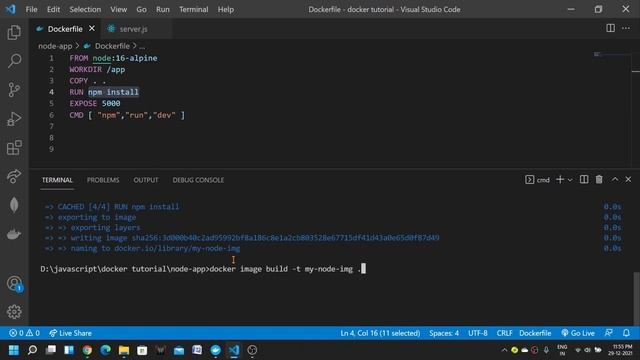Viewport: 640px width, 360px height.
Task: Change encoding via UTF-8
Action: pyautogui.click(x=478, y=333)
